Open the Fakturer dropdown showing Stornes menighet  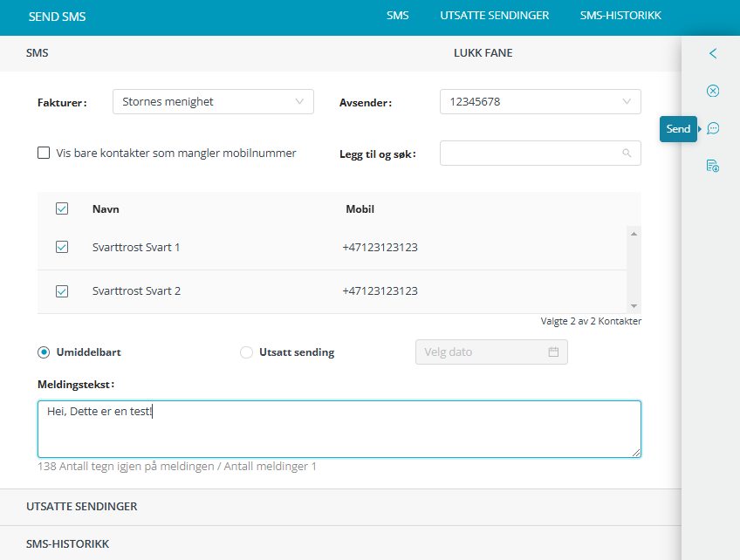(x=213, y=102)
